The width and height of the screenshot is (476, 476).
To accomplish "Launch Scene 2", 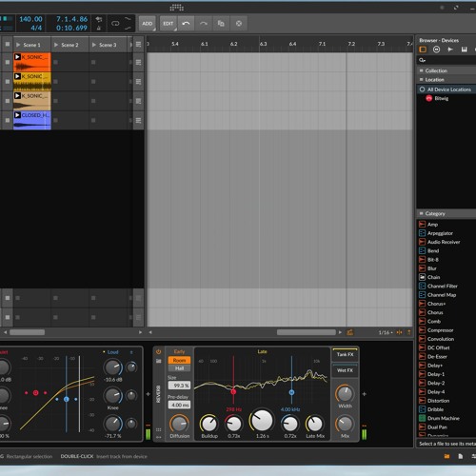I will click(x=56, y=45).
